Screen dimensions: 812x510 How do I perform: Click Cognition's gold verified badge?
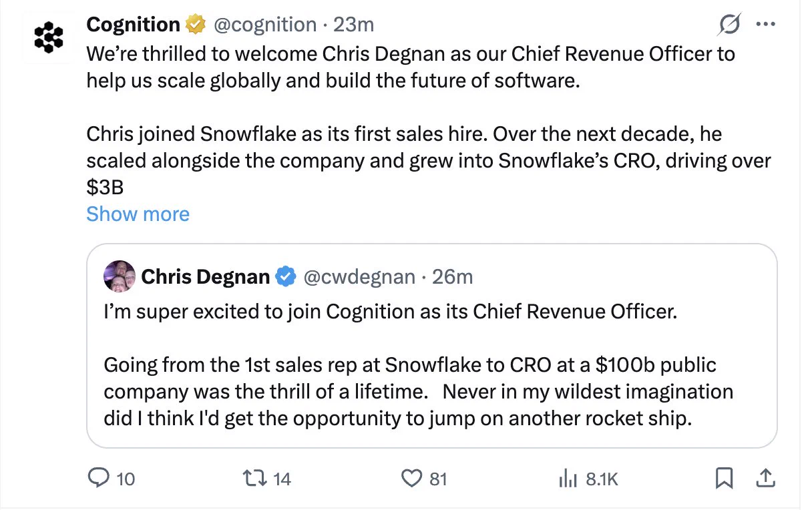coord(195,25)
